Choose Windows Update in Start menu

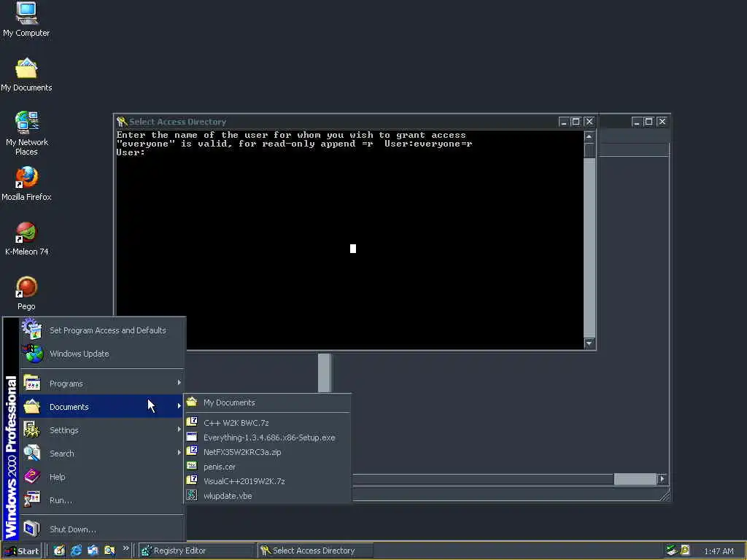point(102,354)
